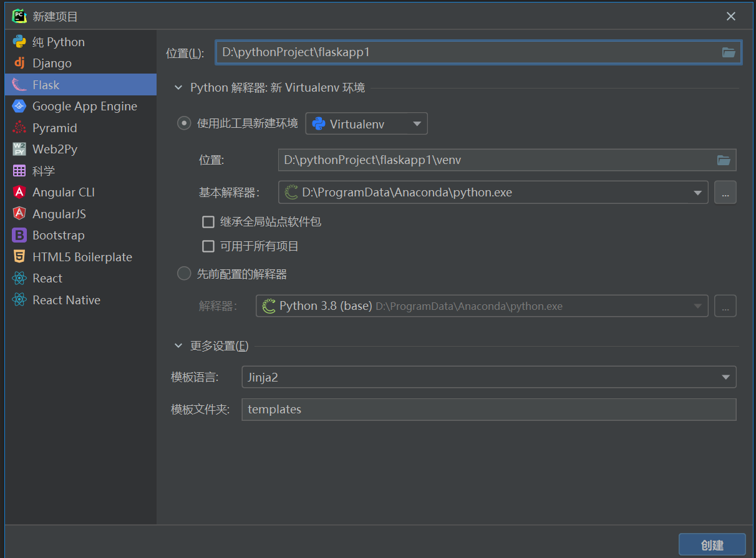Pick the React icon
Image resolution: width=756 pixels, height=558 pixels.
[x=19, y=278]
